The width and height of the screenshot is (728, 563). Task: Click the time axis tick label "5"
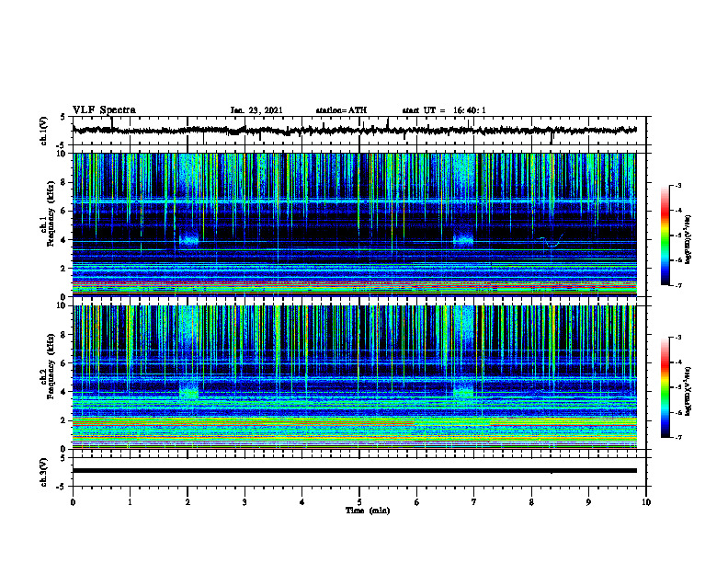(x=359, y=502)
